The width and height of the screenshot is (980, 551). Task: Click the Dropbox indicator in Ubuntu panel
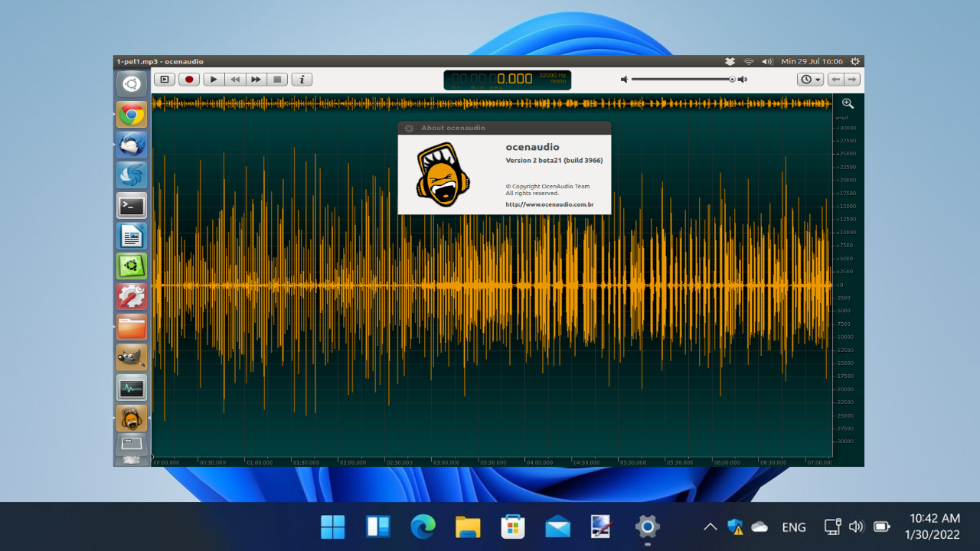coord(730,61)
